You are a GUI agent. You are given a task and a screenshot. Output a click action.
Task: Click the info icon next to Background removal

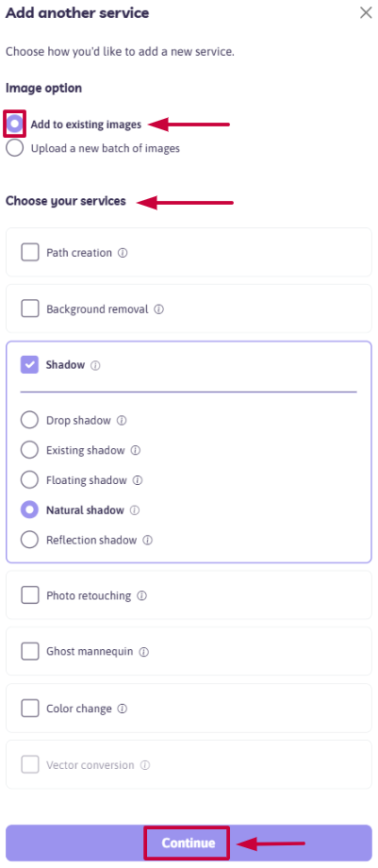(x=159, y=309)
